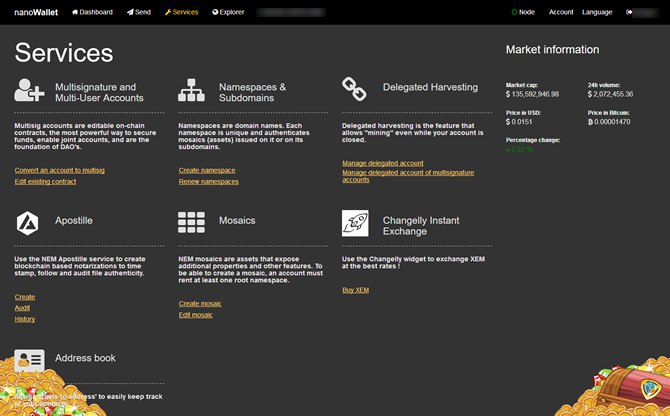Open the Node menu
Viewport: 670px width, 416px height.
click(523, 12)
